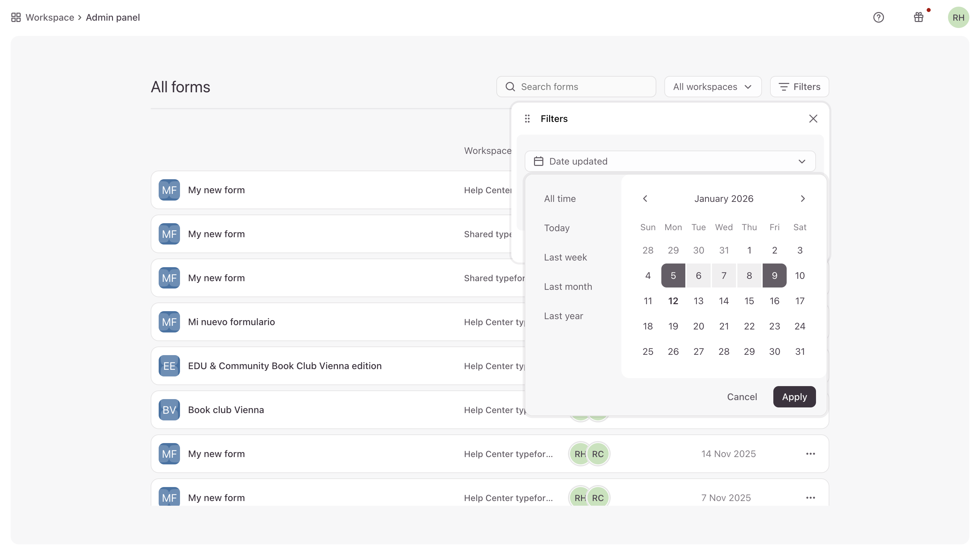This screenshot has width=980, height=555.
Task: Open the Workspace breadcrumb link
Action: click(x=50, y=18)
